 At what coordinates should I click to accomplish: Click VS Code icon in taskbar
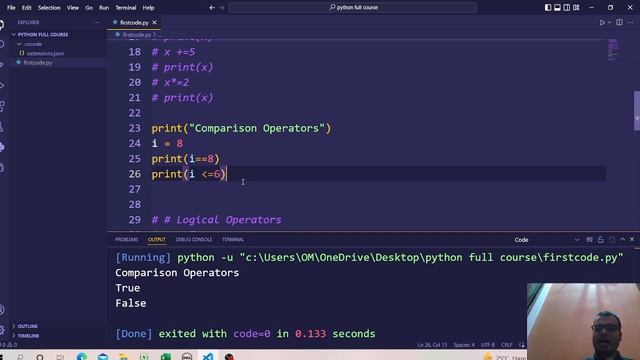pyautogui.click(x=208, y=357)
